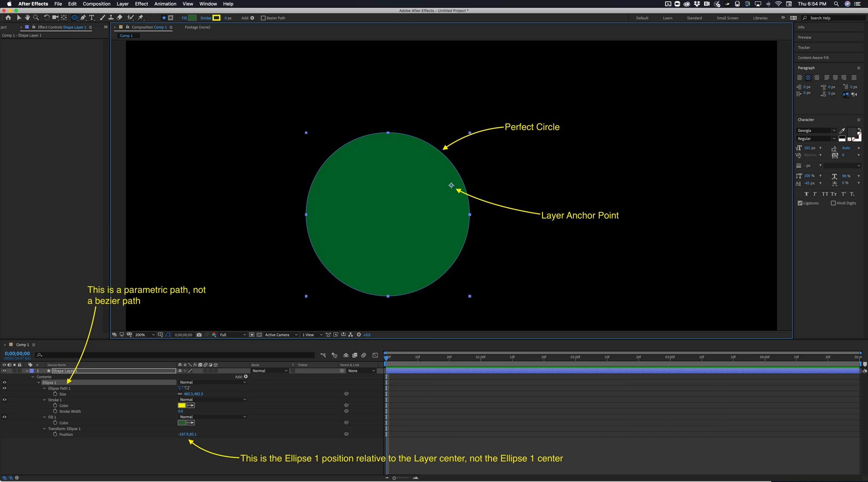868x482 pixels.
Task: Open the Animation menu
Action: pyautogui.click(x=165, y=4)
